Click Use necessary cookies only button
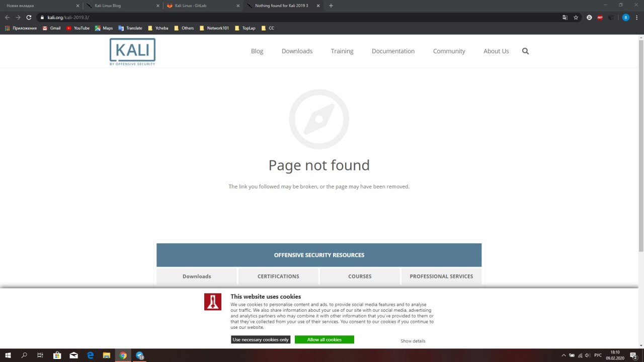 click(x=261, y=340)
